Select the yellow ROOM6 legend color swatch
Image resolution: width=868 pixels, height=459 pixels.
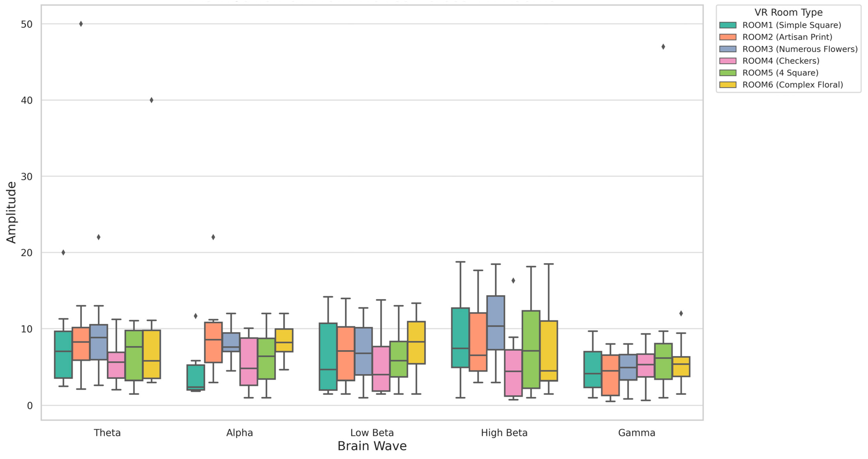coord(727,85)
